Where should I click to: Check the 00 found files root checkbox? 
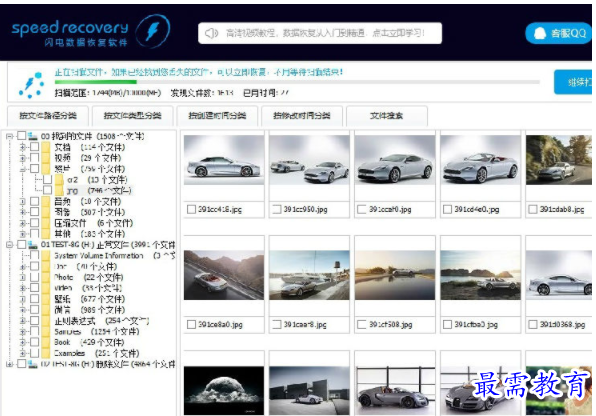click(x=22, y=136)
